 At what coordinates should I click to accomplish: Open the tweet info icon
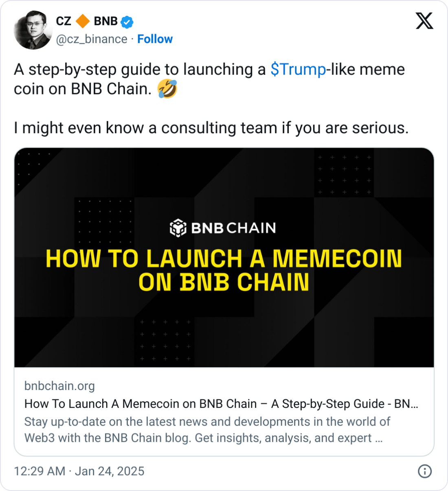(425, 471)
